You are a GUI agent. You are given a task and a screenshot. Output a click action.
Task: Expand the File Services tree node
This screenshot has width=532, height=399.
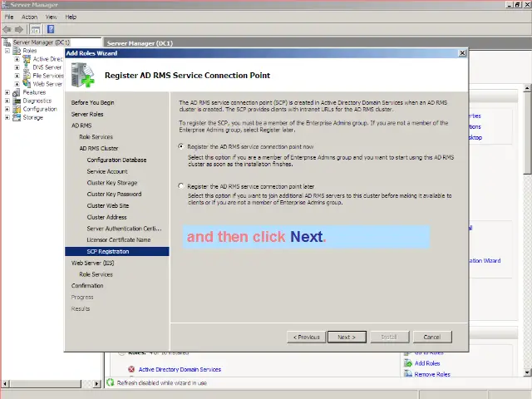click(17, 76)
